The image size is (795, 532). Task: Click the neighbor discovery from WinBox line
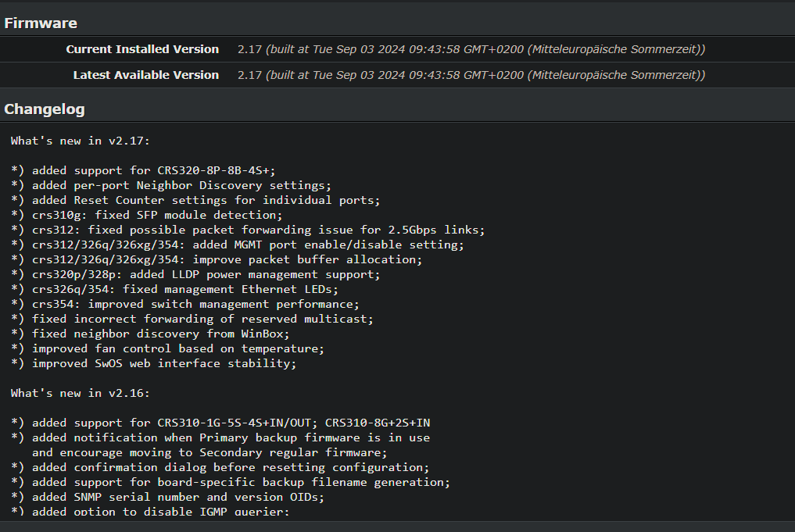tap(150, 334)
